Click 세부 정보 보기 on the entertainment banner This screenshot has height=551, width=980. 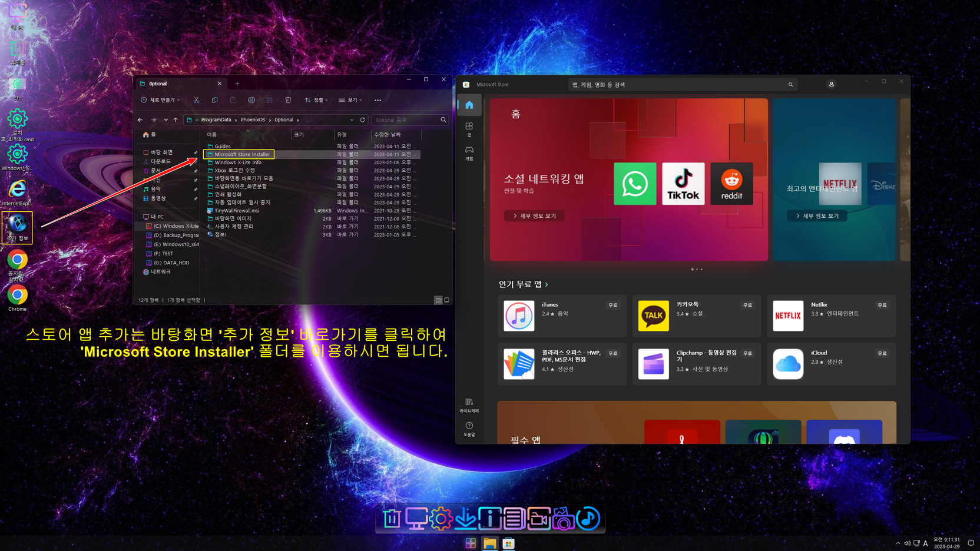[x=817, y=216]
